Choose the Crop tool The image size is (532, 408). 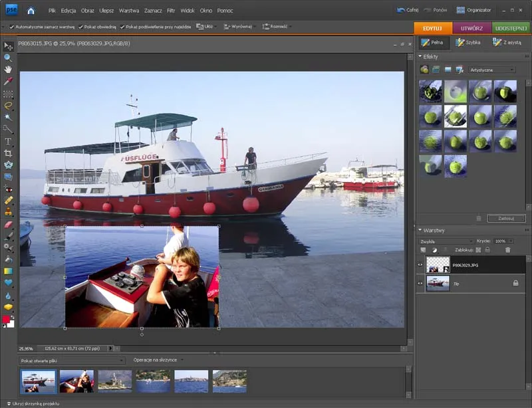point(8,153)
